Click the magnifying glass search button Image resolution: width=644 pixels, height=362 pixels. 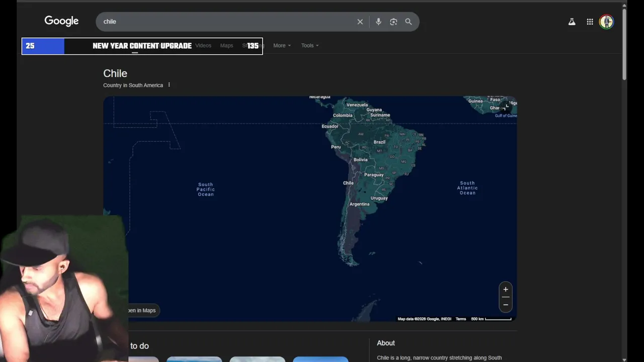[x=409, y=22]
